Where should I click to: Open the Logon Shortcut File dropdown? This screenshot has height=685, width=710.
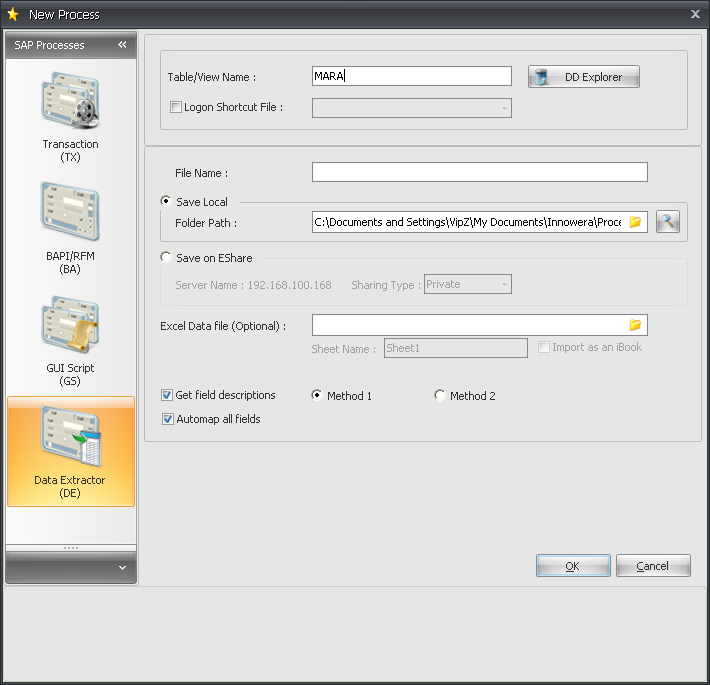point(504,107)
